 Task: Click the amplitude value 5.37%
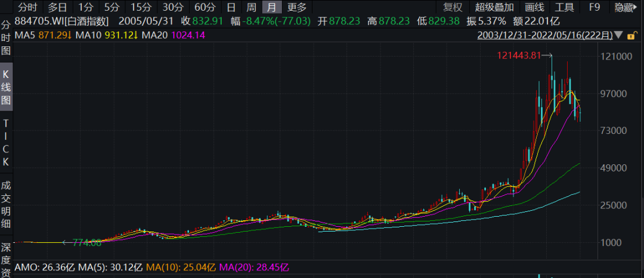tap(493, 22)
